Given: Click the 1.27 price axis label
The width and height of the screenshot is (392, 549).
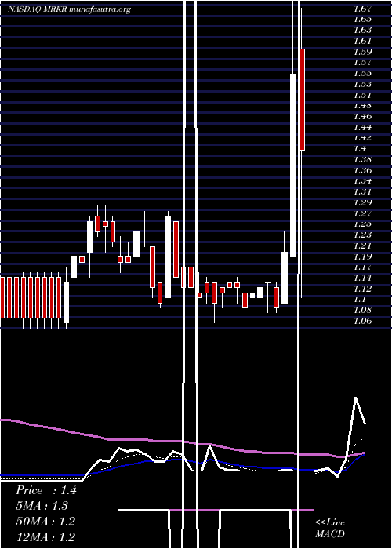Looking at the screenshot, I should tap(362, 213).
